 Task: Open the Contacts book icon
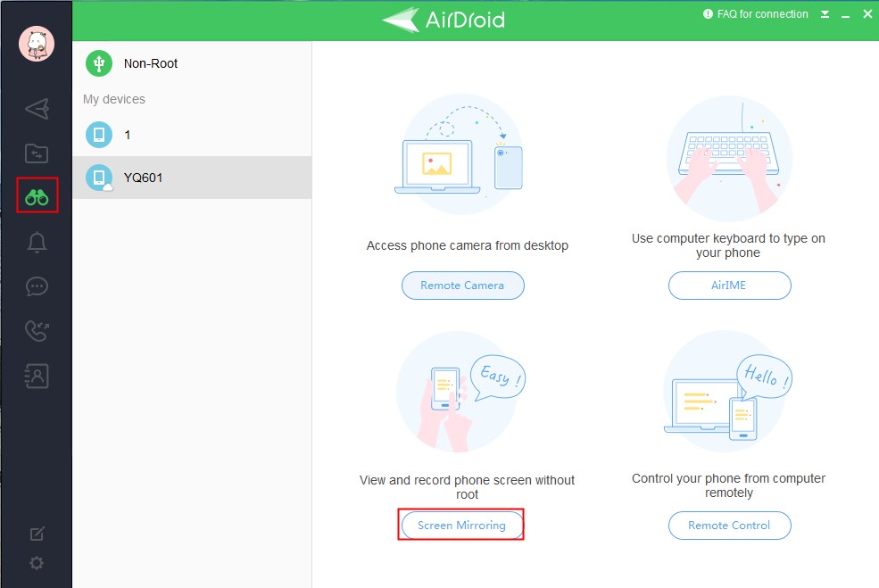(37, 376)
